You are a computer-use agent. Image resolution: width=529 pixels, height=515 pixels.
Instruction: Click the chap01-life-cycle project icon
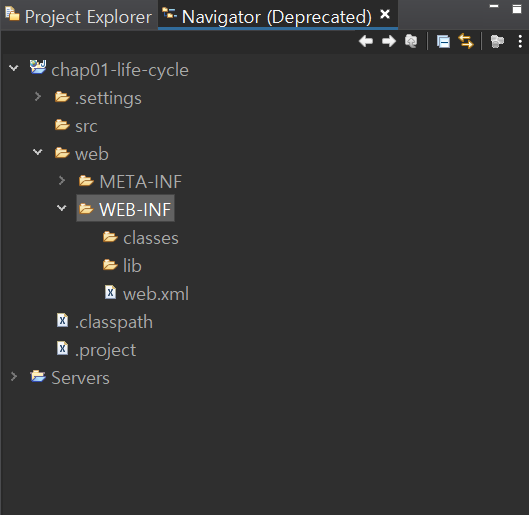click(38, 67)
